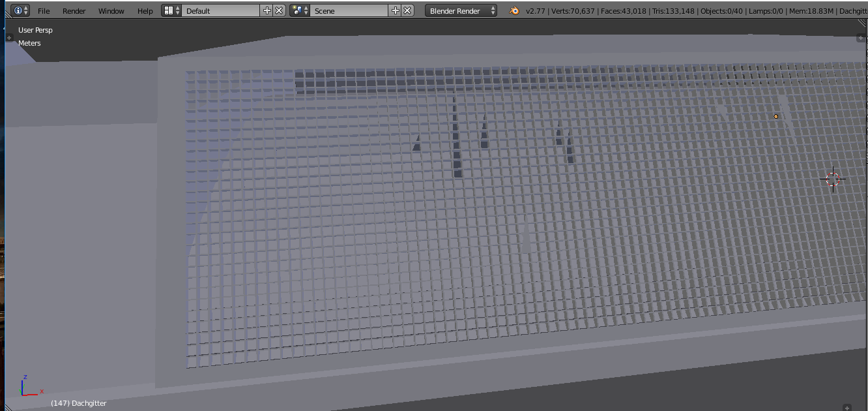Select the orange object origin dot
868x411 pixels.
pyautogui.click(x=775, y=116)
